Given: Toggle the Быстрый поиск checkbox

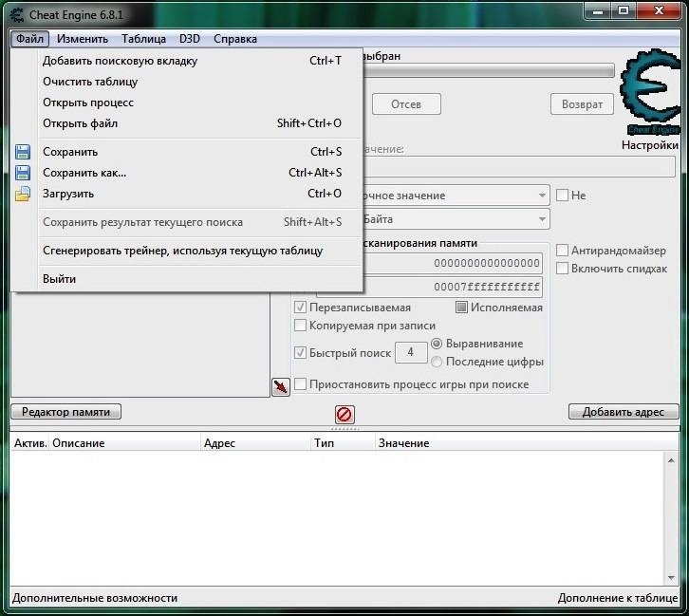Looking at the screenshot, I should pos(300,352).
